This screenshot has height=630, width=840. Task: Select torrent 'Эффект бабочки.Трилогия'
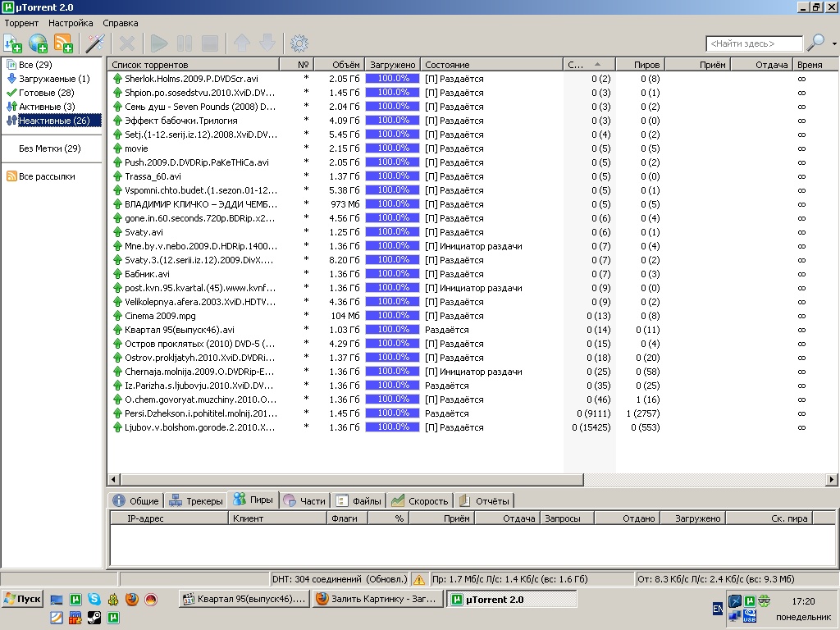pos(181,121)
